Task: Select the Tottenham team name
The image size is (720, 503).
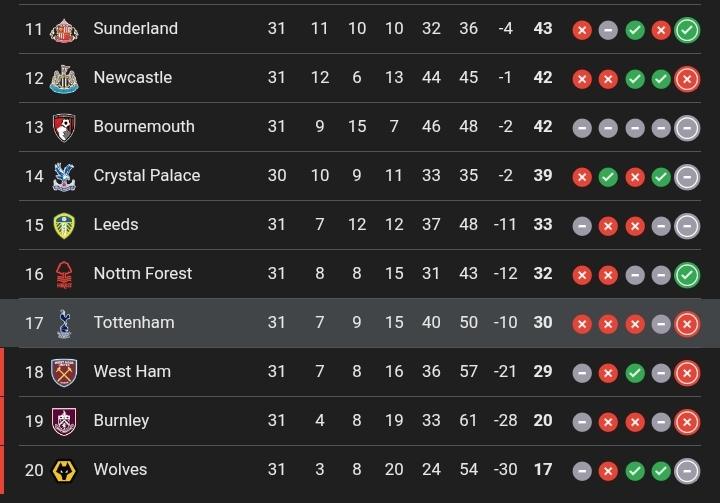Action: click(133, 322)
